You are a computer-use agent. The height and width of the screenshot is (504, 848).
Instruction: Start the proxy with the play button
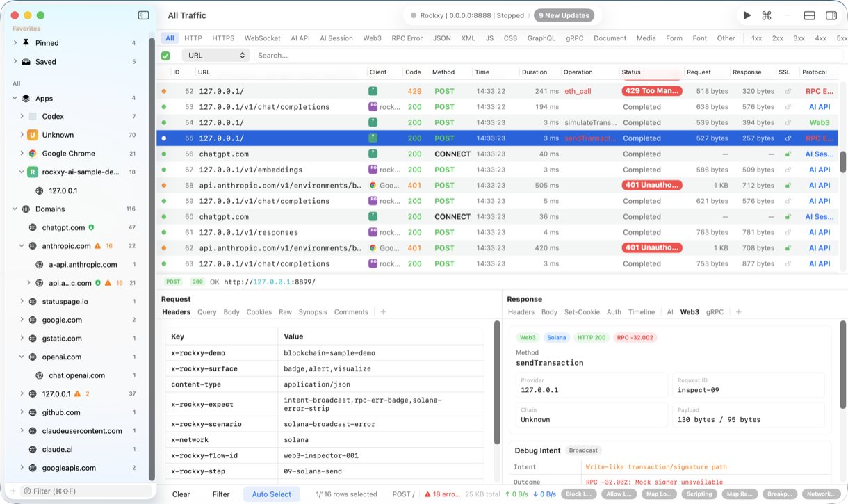click(747, 15)
